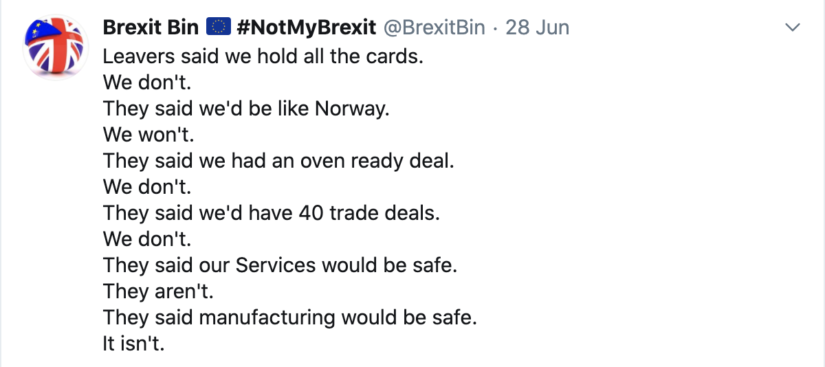Screen dimensions: 825x367
Task: Expand the tweet options chevron menu
Action: coord(792,27)
